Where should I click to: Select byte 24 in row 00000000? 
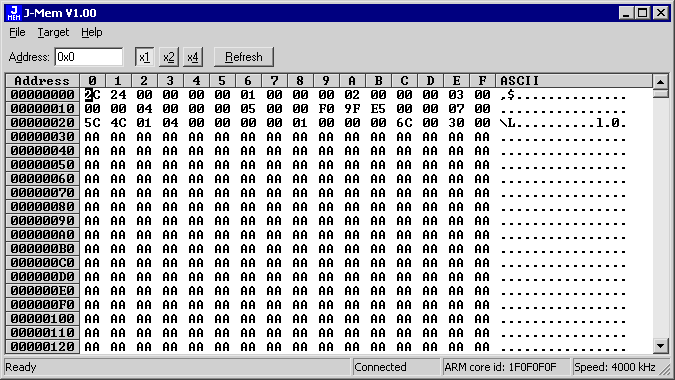coord(118,95)
